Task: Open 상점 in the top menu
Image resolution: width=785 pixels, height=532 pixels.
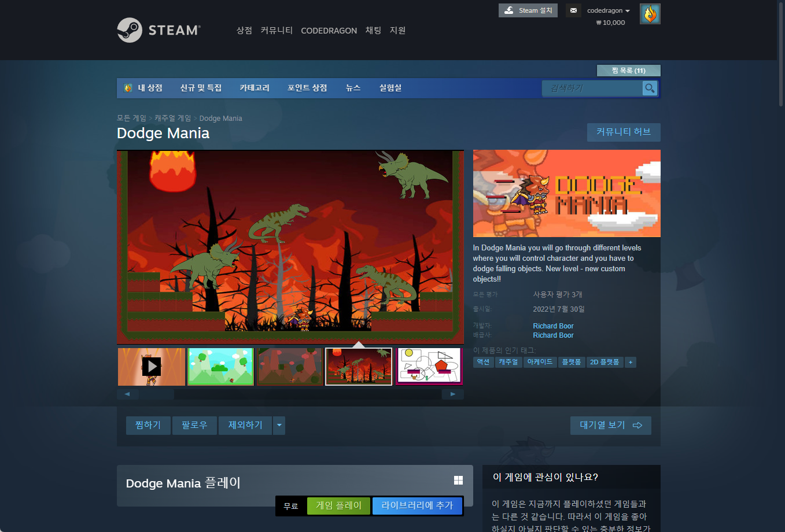Action: pyautogui.click(x=244, y=30)
